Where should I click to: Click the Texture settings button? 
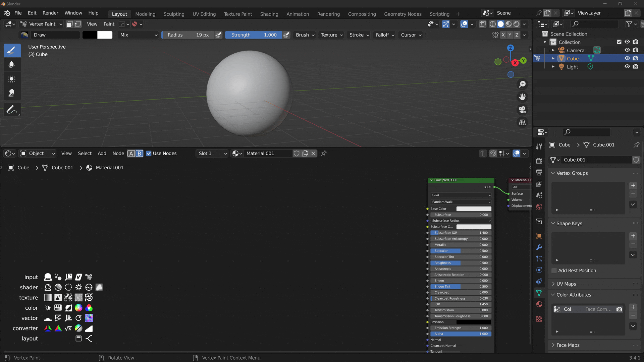tap(332, 35)
